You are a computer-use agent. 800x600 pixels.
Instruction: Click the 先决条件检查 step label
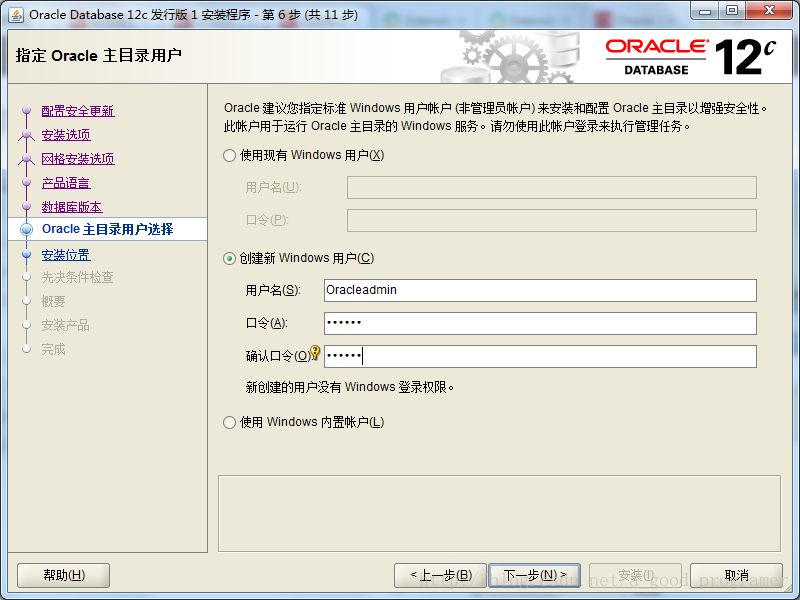[x=78, y=277]
